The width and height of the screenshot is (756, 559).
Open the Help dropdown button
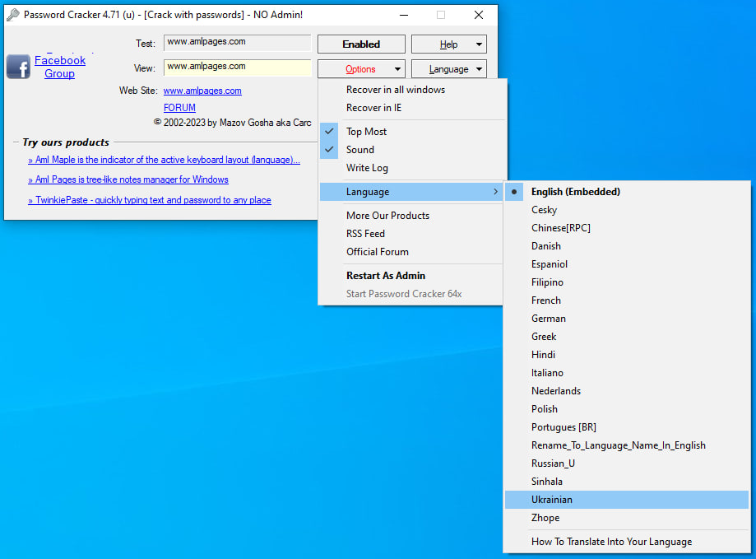[x=449, y=44]
